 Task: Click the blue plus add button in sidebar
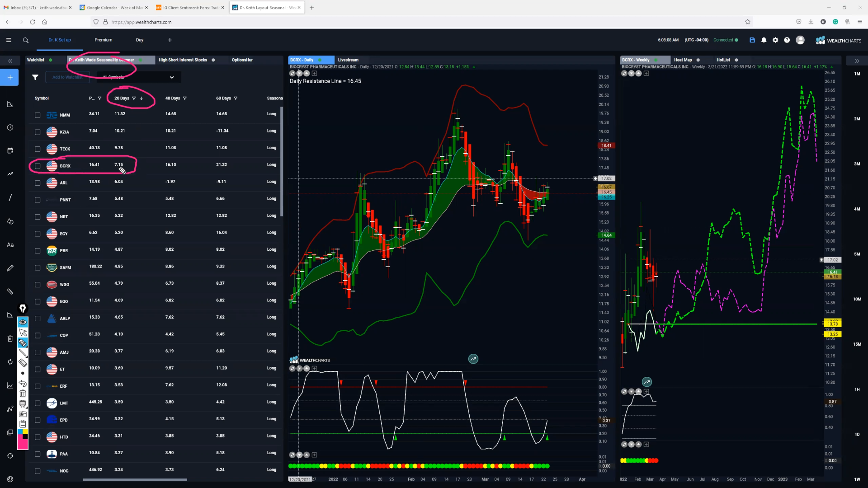[10, 77]
